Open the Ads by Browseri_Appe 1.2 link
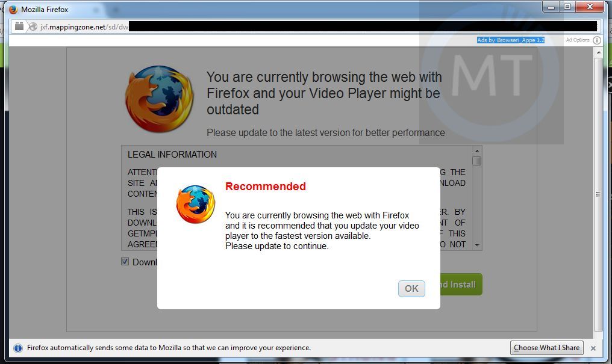 (511, 40)
